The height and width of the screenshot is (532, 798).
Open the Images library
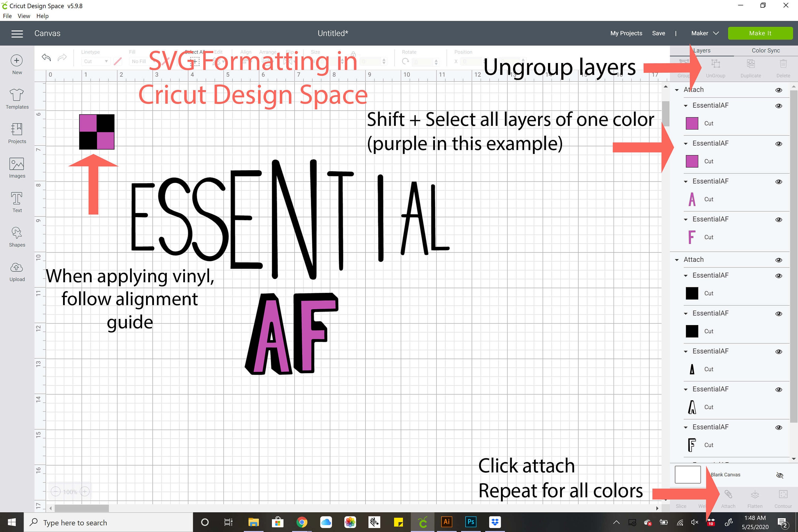17,168
